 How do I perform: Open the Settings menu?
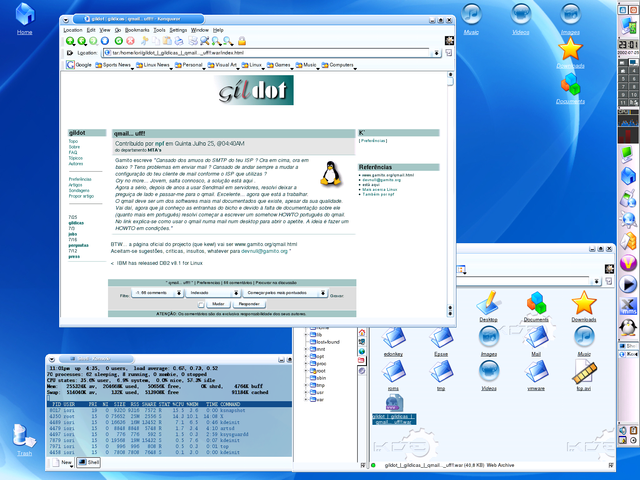pos(178,30)
